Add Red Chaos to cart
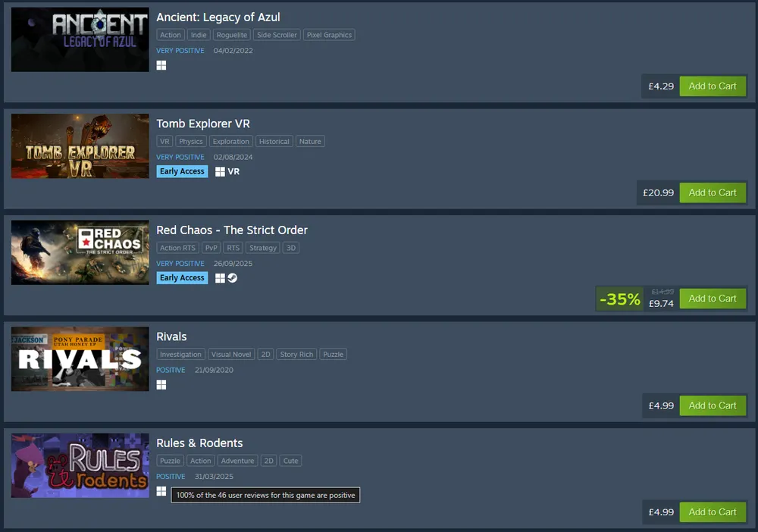Image resolution: width=758 pixels, height=532 pixels. tap(713, 299)
